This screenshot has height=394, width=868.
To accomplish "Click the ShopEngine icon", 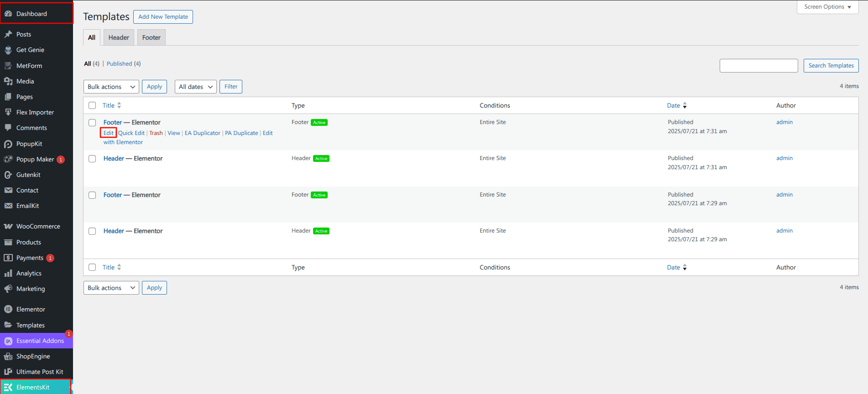I will pos(8,356).
